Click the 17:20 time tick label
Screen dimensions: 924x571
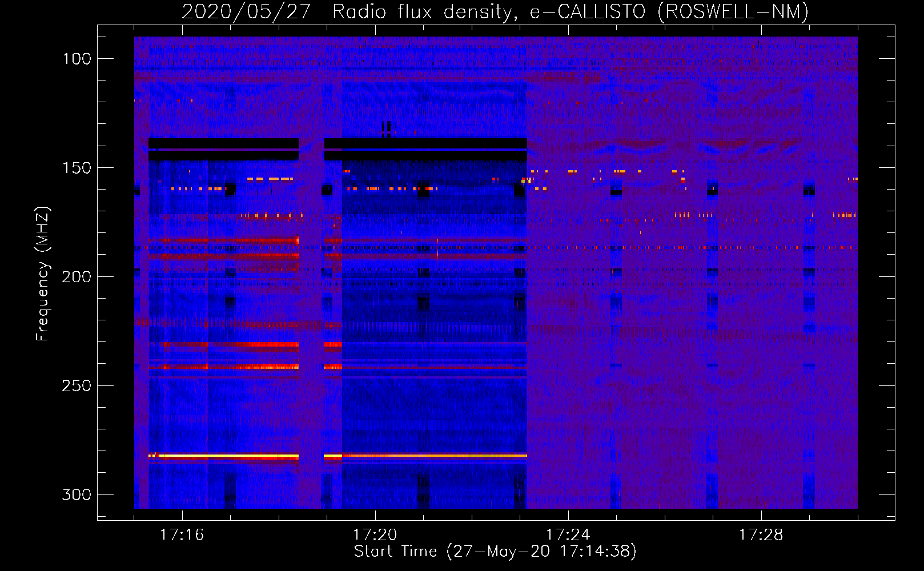[x=375, y=535]
